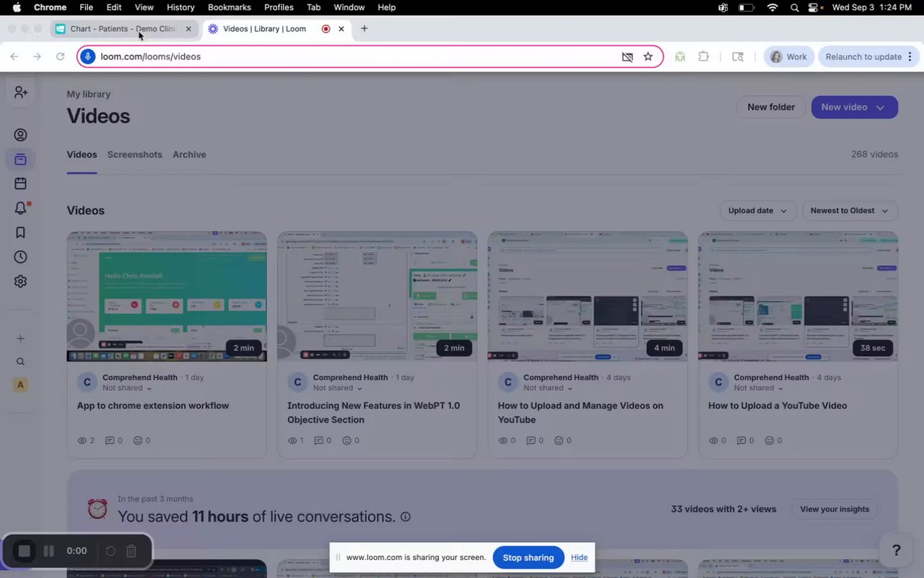The width and height of the screenshot is (924, 578).
Task: Click the Chrome extensions puzzle icon
Action: coord(704,56)
